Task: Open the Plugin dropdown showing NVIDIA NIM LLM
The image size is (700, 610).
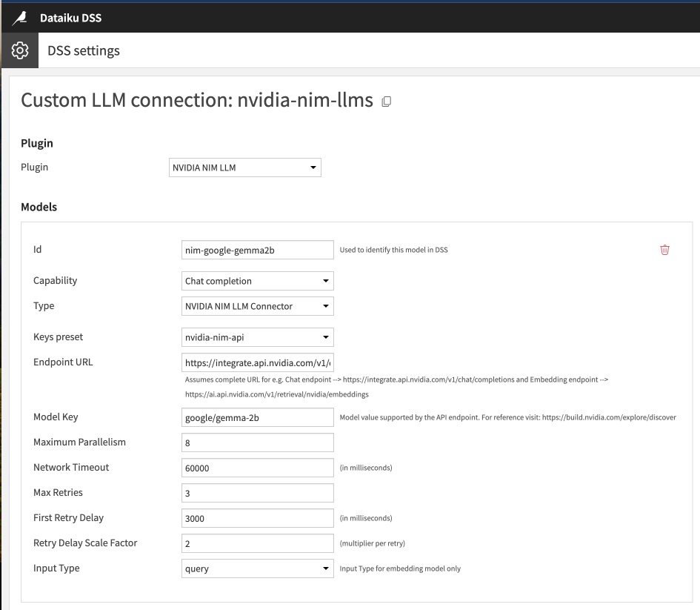Action: pos(244,168)
